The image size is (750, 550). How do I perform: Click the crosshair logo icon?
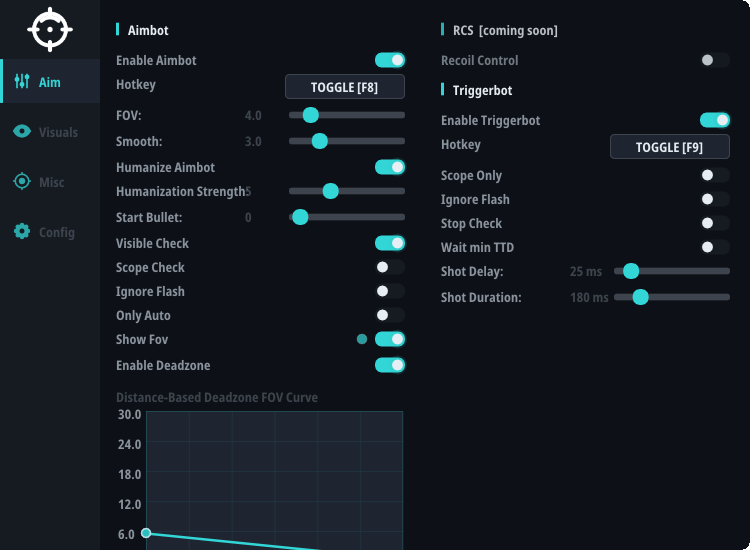50,30
